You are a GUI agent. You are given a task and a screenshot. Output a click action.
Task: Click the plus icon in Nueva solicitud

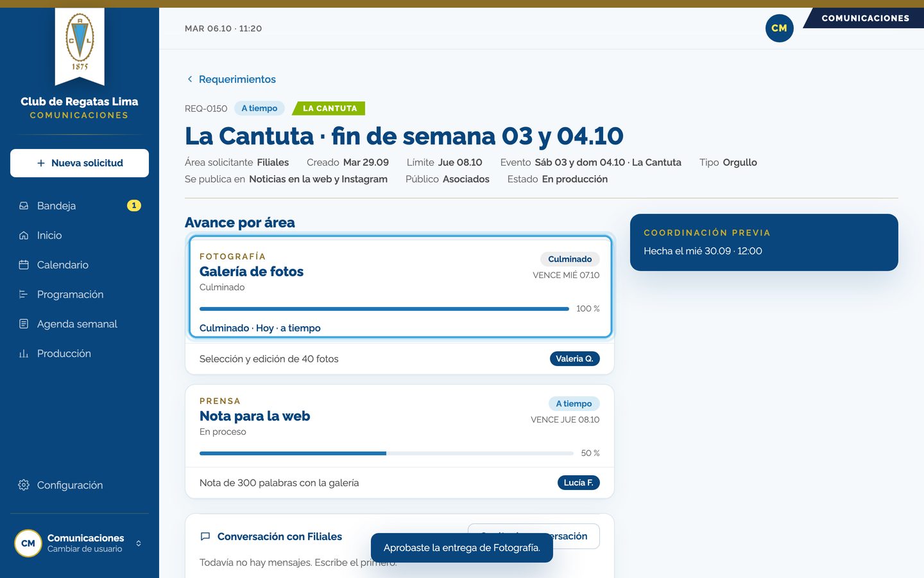[x=41, y=163]
